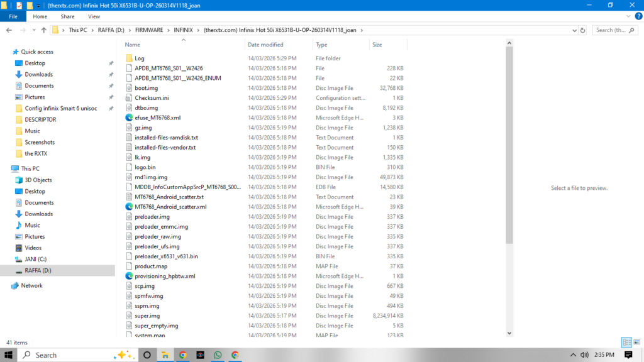The image size is (644, 362).
Task: Sort by Date modified column header
Action: click(265, 45)
